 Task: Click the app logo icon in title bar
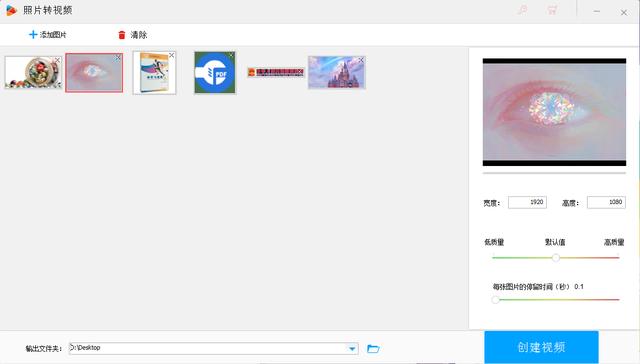[x=11, y=10]
